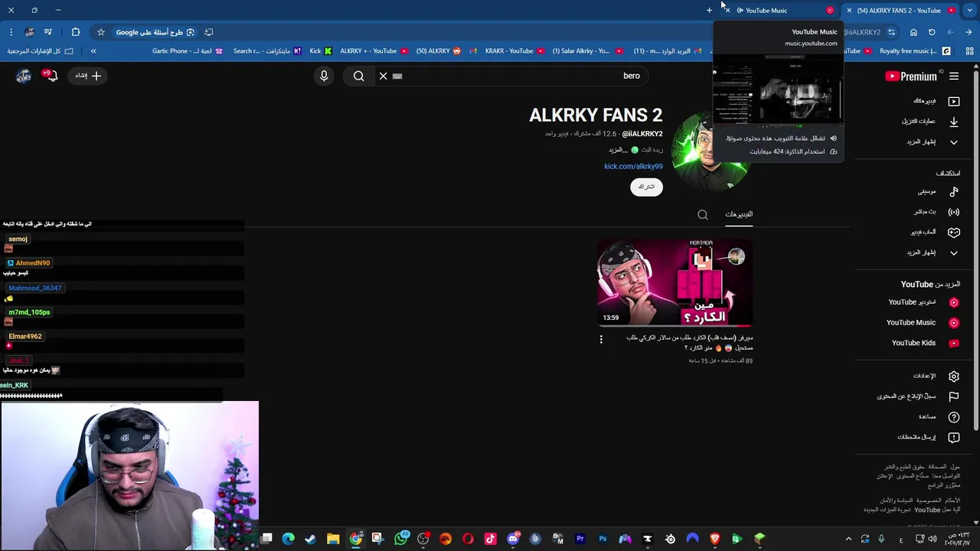Screen dimensions: 980x551
Task: Subscribe to ALKRKY FANS 2 channel
Action: coord(646,187)
